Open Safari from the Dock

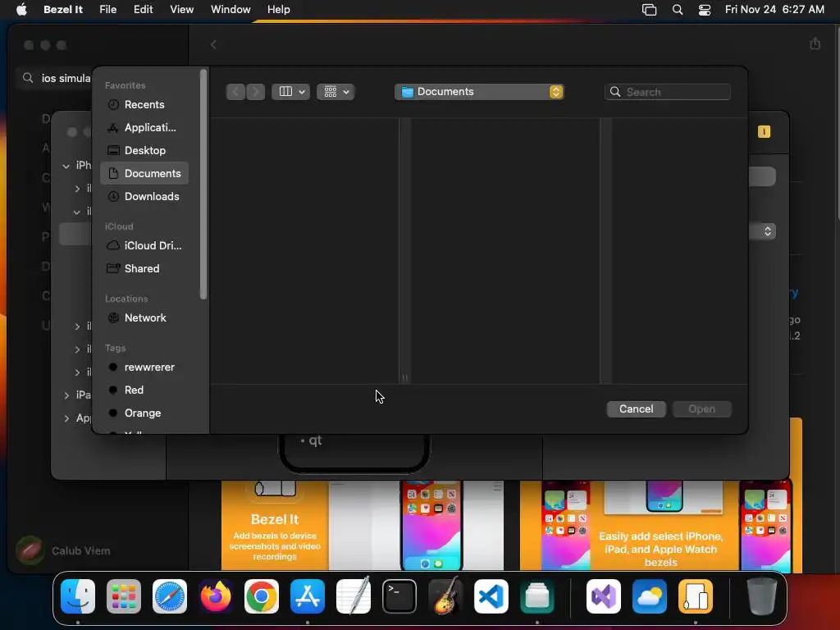pyautogui.click(x=170, y=596)
